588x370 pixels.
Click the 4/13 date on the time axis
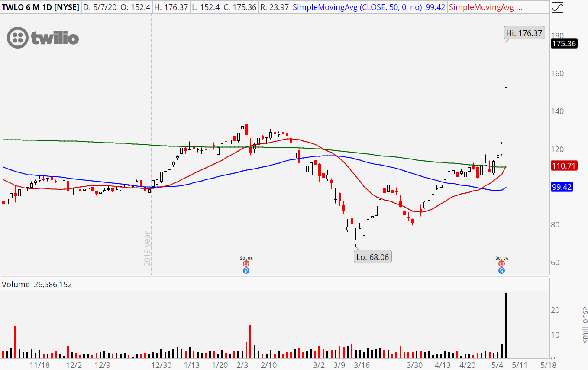click(443, 365)
